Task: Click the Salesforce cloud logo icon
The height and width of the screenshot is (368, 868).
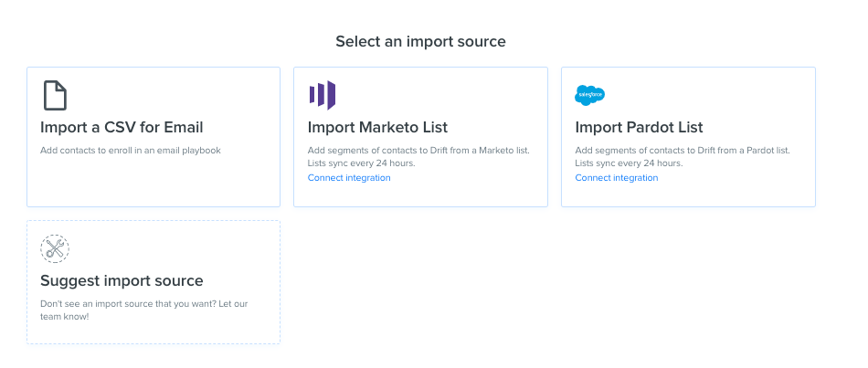Action: 589,96
